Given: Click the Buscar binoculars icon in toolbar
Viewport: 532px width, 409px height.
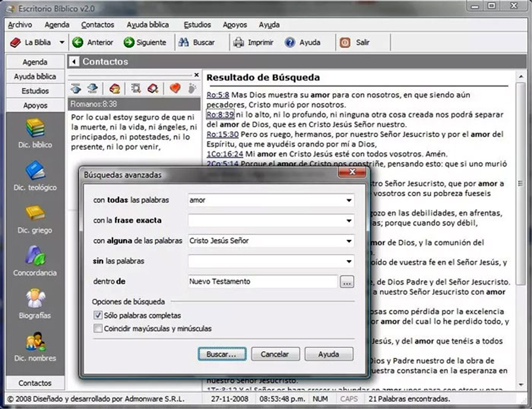Looking at the screenshot, I should pyautogui.click(x=183, y=43).
